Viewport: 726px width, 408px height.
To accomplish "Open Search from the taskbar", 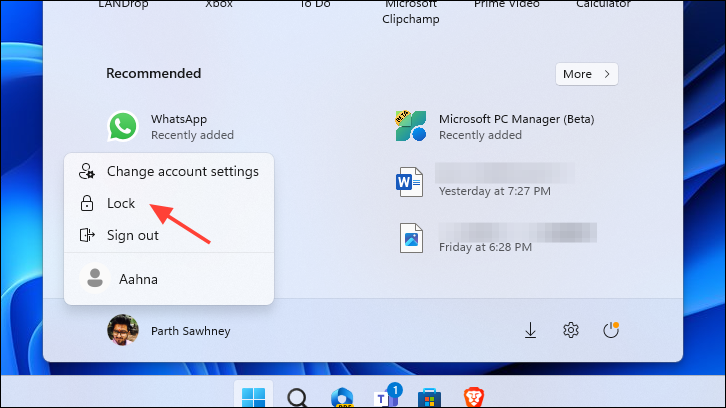I will tap(297, 397).
